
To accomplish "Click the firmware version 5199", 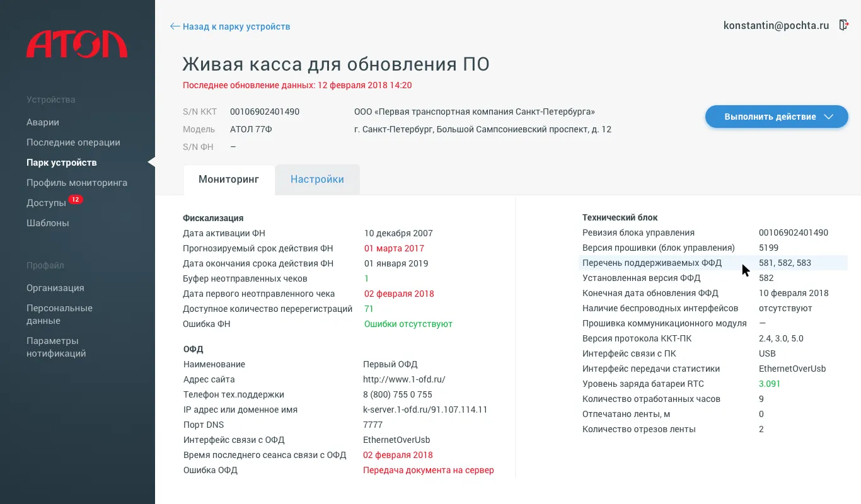I will (769, 248).
